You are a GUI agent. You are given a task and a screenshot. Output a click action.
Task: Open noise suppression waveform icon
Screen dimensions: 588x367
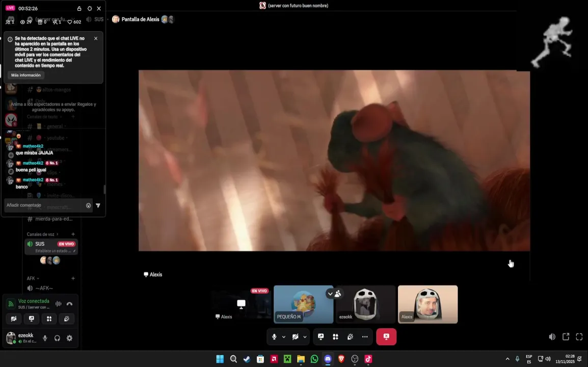coord(59,304)
